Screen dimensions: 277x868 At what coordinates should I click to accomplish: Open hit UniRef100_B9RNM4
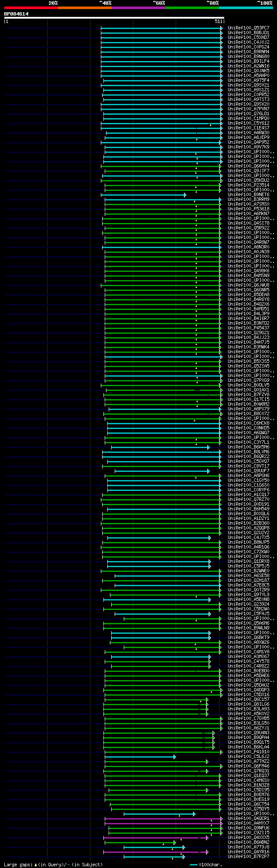248,52
